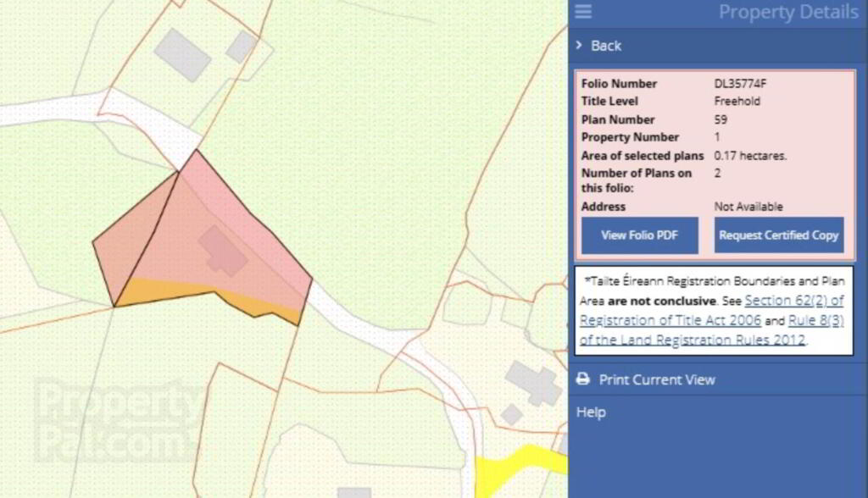
Task: Click folio number DL35774F value
Action: pos(740,84)
